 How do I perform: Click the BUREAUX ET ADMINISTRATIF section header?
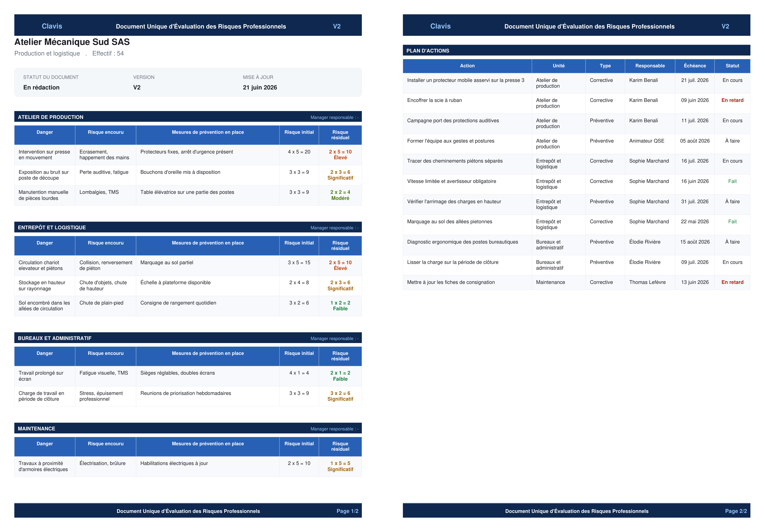[x=188, y=338]
